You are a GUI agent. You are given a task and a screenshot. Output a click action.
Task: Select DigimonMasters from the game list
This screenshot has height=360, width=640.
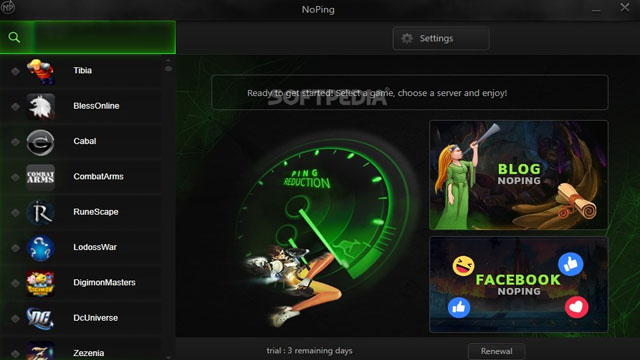pyautogui.click(x=82, y=283)
